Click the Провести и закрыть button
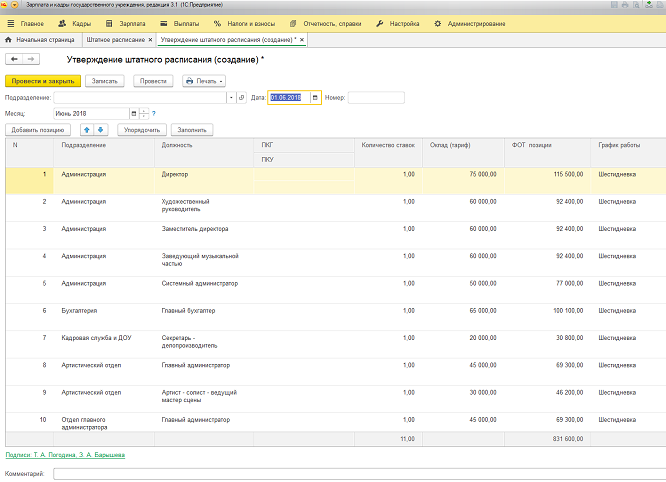This screenshot has width=666, height=482. [x=43, y=81]
